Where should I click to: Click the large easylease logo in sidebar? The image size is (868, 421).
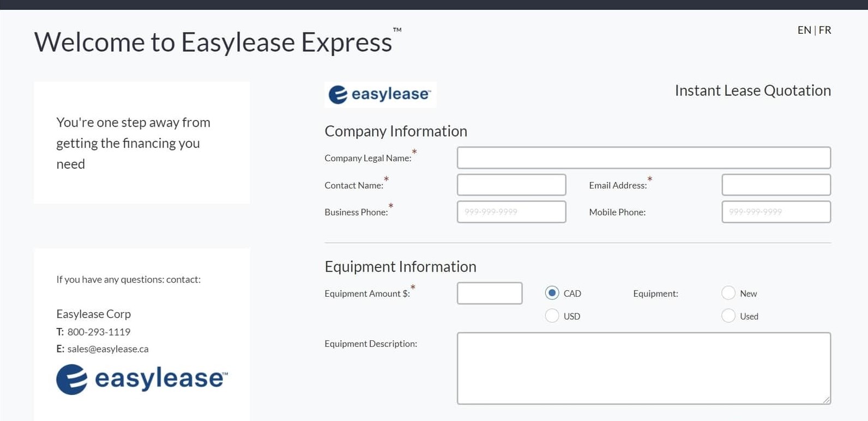pyautogui.click(x=142, y=379)
